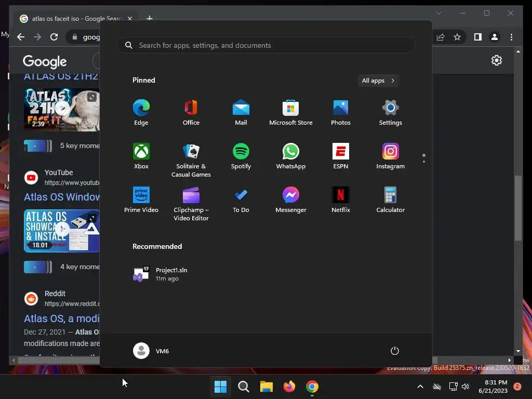Launch the ESPN app

pos(341,156)
